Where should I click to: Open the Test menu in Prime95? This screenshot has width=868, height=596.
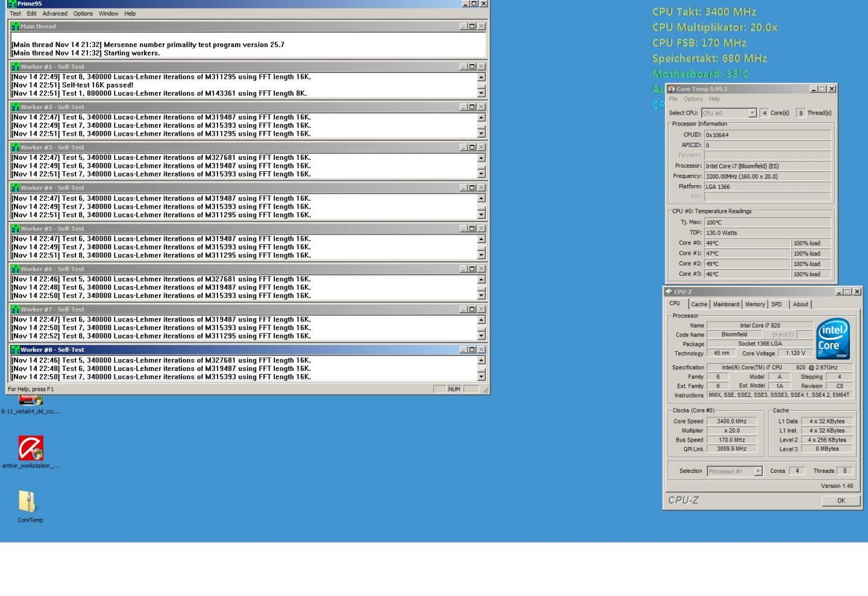point(16,13)
